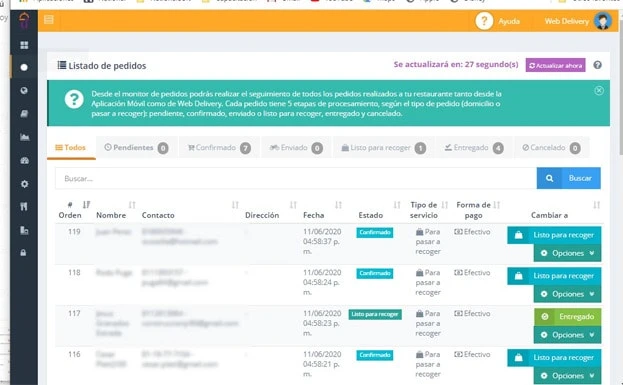Click the Ayuda question mark icon
Screen dimensions: 623x385
click(484, 21)
